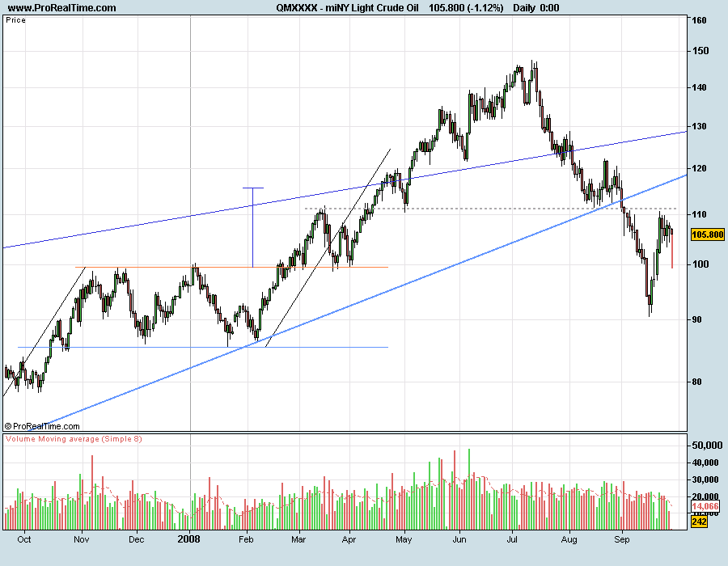Click the Oct date axis label

click(x=23, y=539)
